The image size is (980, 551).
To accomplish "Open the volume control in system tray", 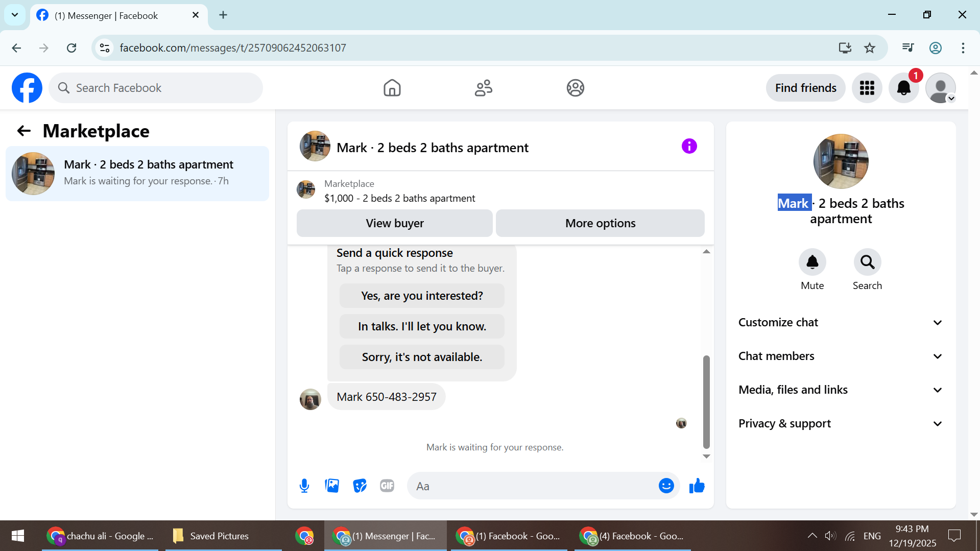I will click(830, 536).
